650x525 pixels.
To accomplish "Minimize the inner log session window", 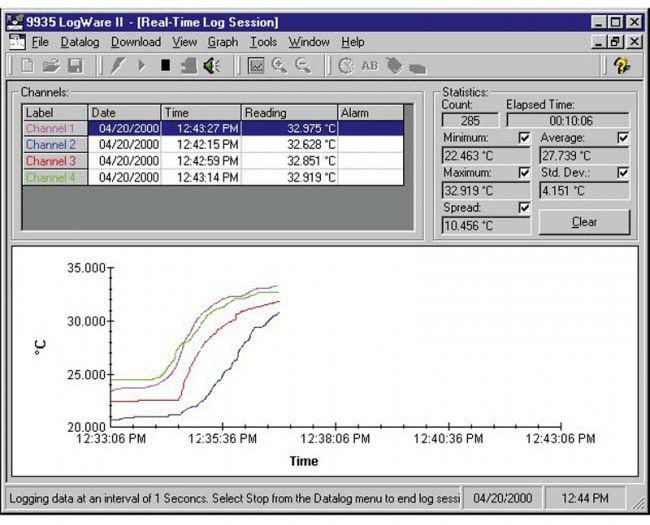I will pos(599,42).
